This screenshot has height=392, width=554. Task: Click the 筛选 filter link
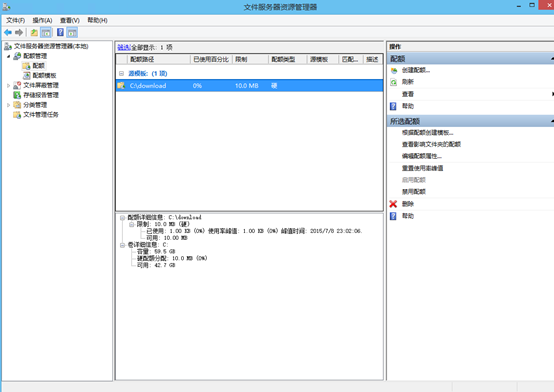click(124, 47)
